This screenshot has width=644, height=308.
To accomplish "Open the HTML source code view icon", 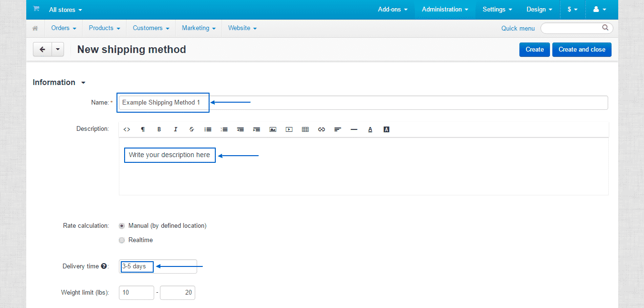I will coord(127,129).
